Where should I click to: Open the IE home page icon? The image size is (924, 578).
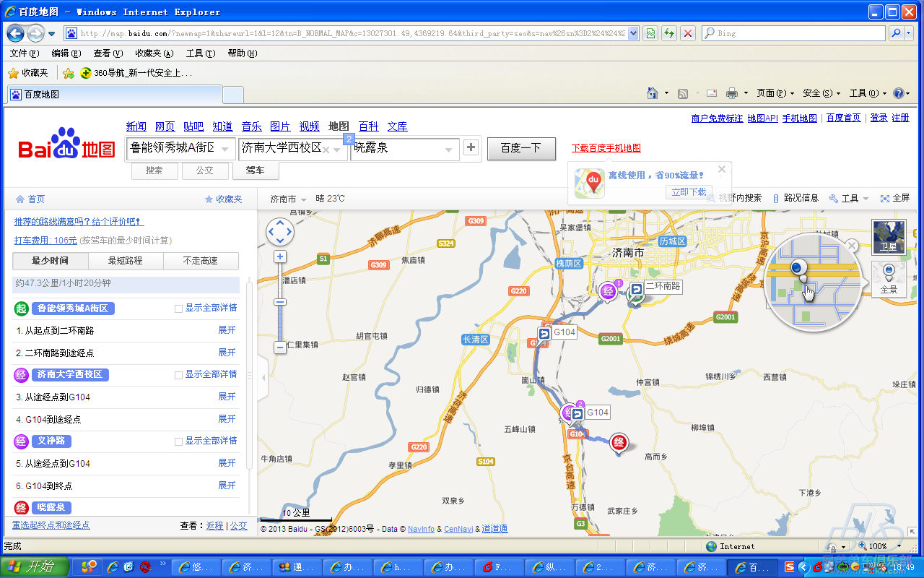coord(653,93)
